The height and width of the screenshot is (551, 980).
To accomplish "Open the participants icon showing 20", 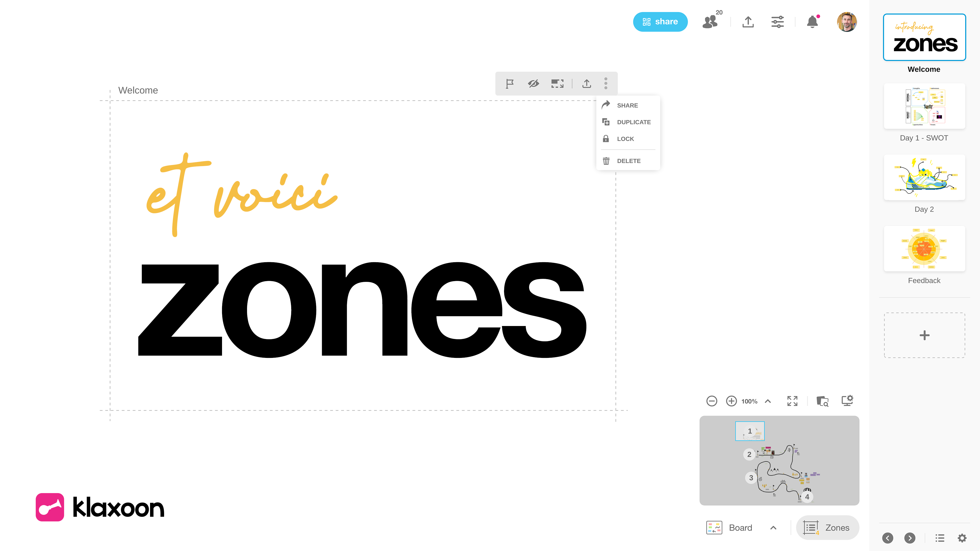I will [710, 22].
